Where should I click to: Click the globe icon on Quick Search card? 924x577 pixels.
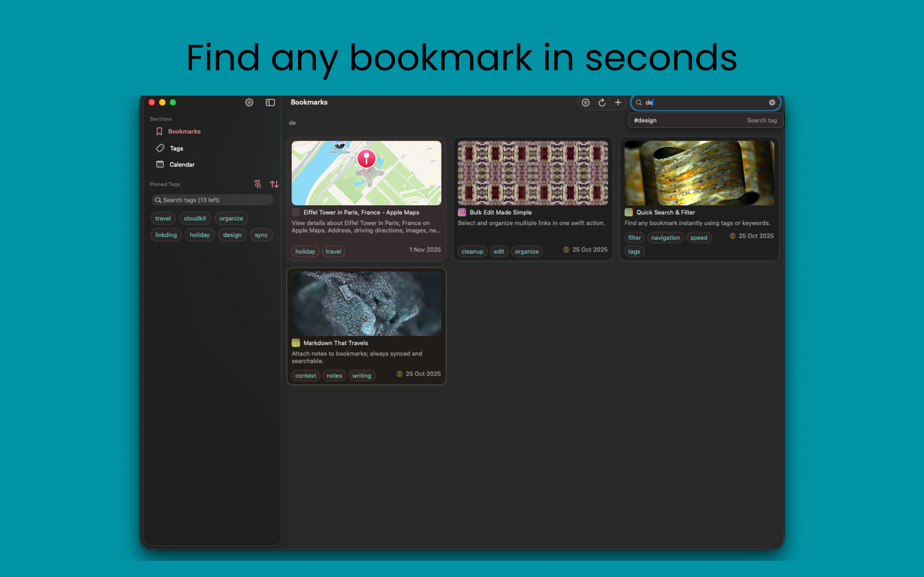[732, 236]
